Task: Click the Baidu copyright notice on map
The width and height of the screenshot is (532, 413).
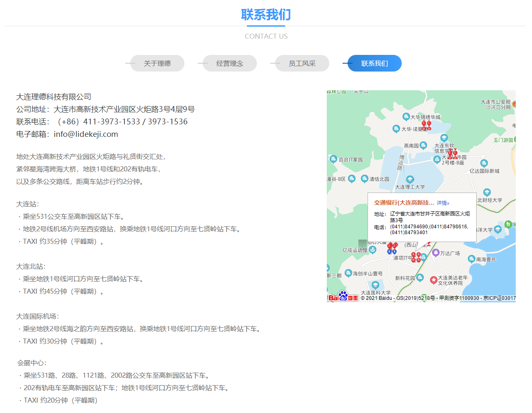Action: coord(438,298)
